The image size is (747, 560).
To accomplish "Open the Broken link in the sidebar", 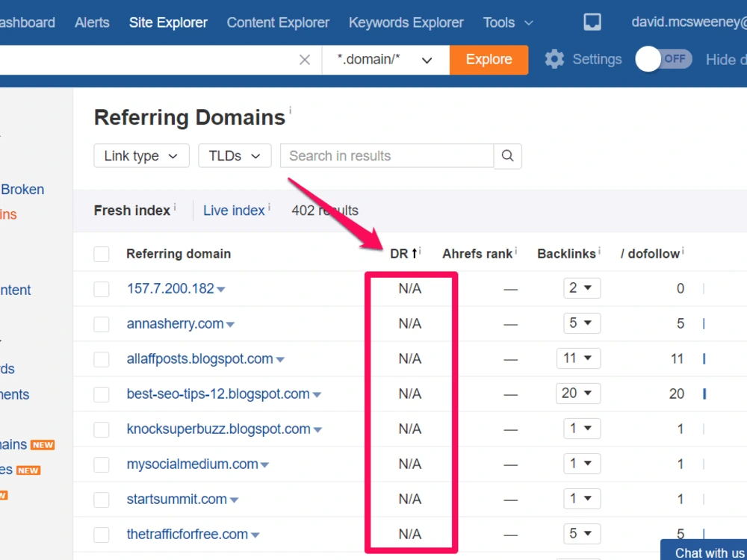I will point(22,190).
